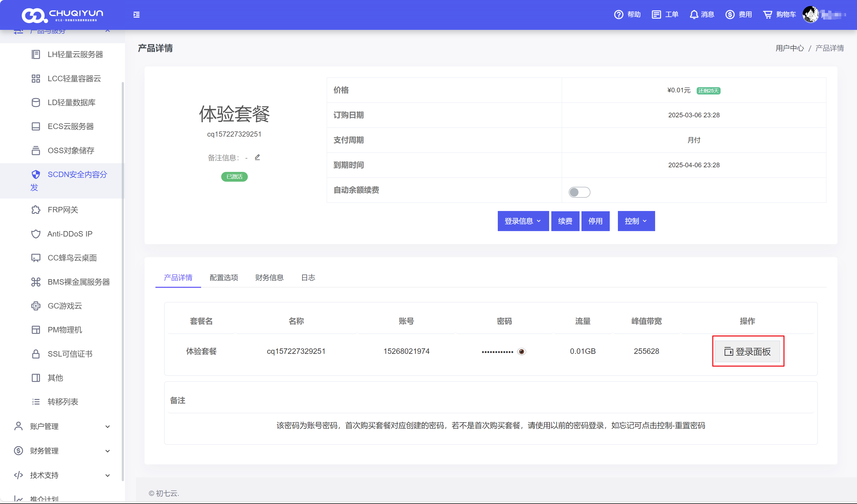Viewport: 857px width, 504px height.
Task: Open the shopping cart icon
Action: pyautogui.click(x=767, y=15)
